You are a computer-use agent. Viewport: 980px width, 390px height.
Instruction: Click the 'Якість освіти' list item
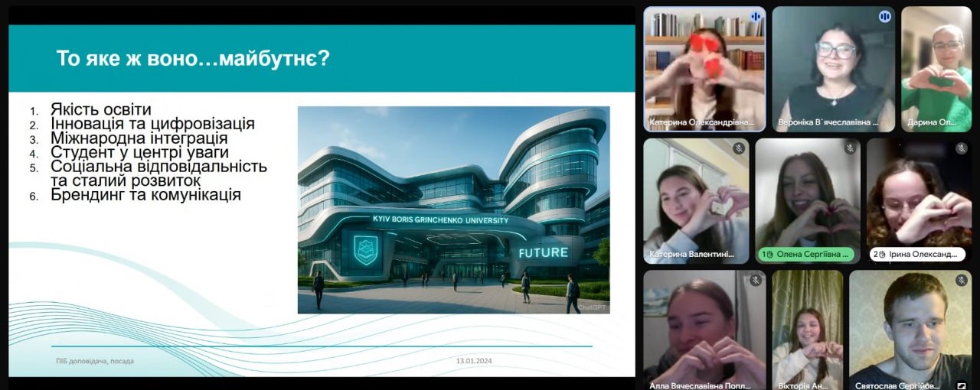tap(101, 109)
